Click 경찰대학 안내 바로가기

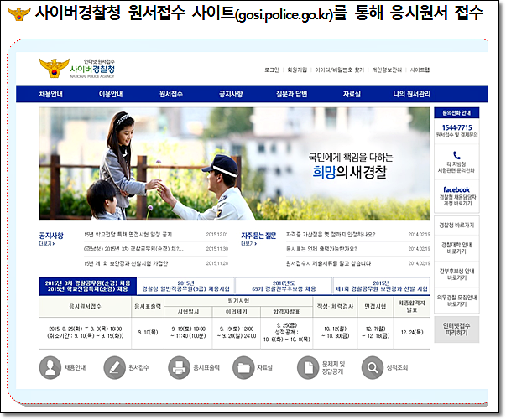456,248
